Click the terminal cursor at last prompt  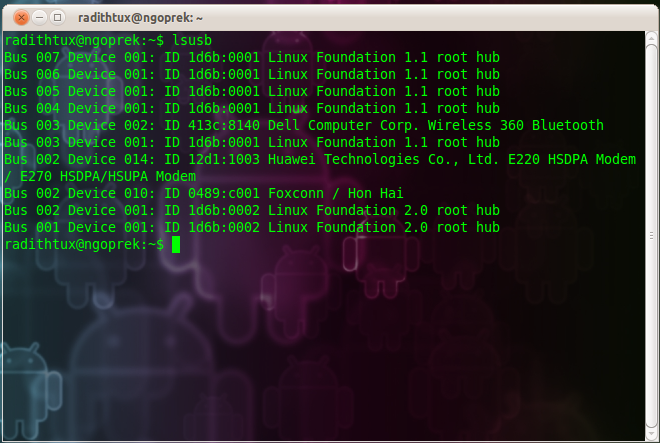pyautogui.click(x=176, y=245)
